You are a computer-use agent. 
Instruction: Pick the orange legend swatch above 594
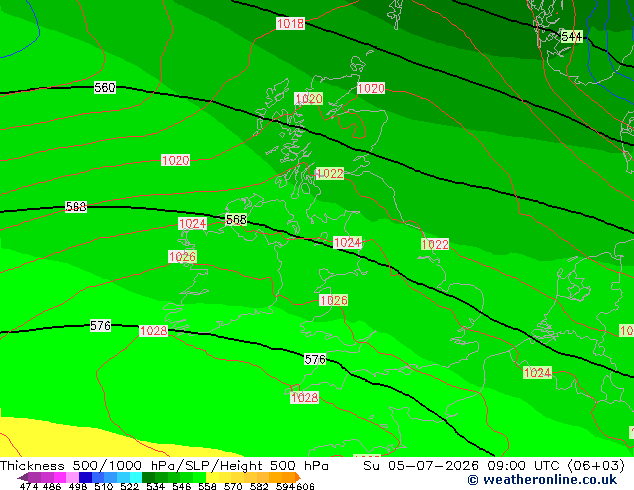288,477
